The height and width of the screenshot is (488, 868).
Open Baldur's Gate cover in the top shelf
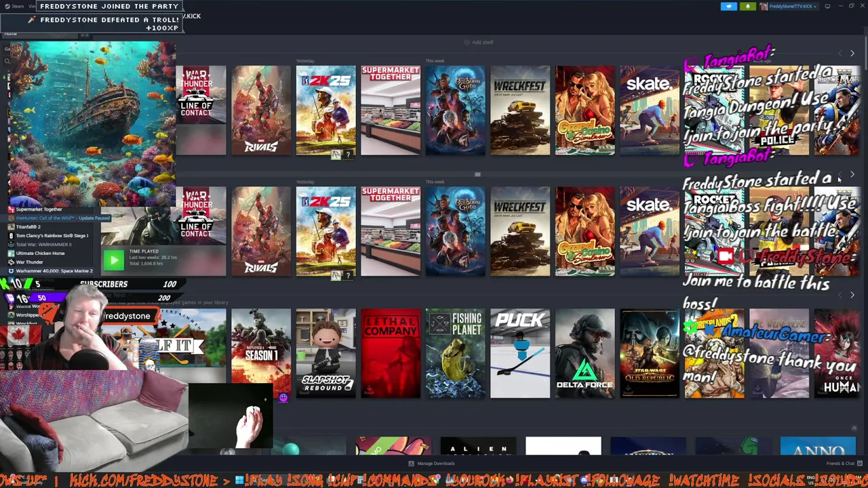tap(456, 110)
